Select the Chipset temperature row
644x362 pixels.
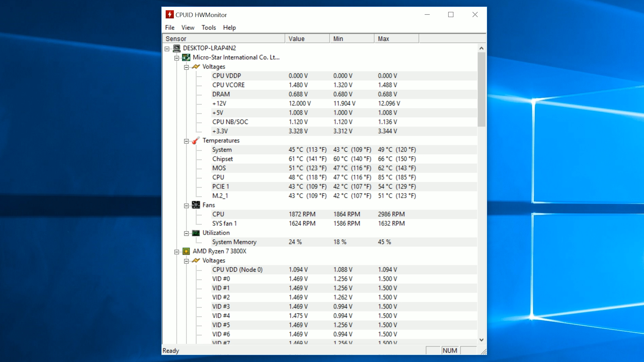(x=344, y=159)
